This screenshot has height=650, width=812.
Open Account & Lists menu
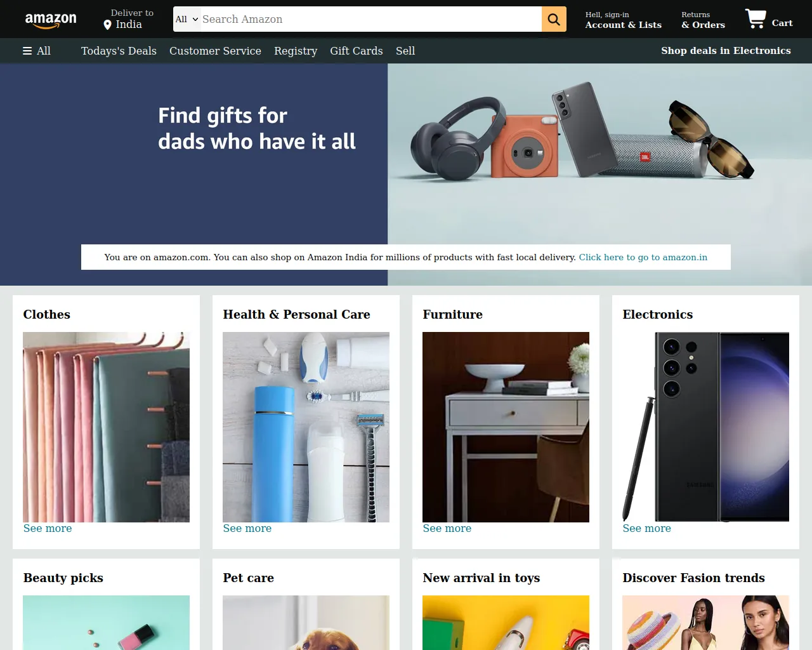pyautogui.click(x=623, y=20)
